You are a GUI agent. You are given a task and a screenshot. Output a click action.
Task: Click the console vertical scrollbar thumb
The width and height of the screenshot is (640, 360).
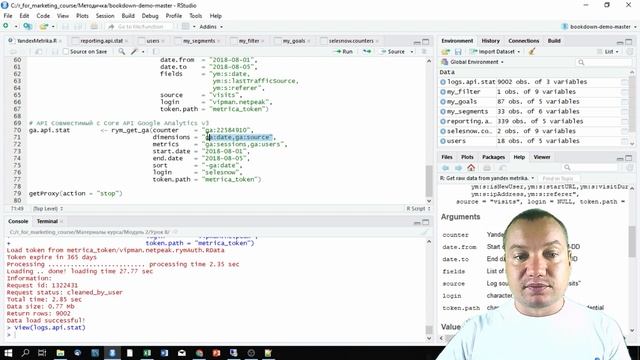(429, 330)
